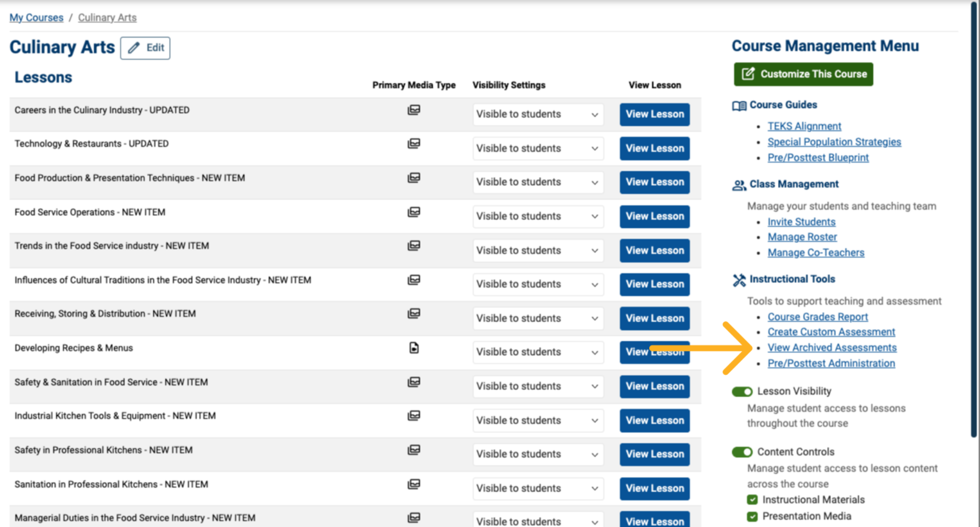Click the media icon for Safety & Sanitation in Food Service

point(414,382)
